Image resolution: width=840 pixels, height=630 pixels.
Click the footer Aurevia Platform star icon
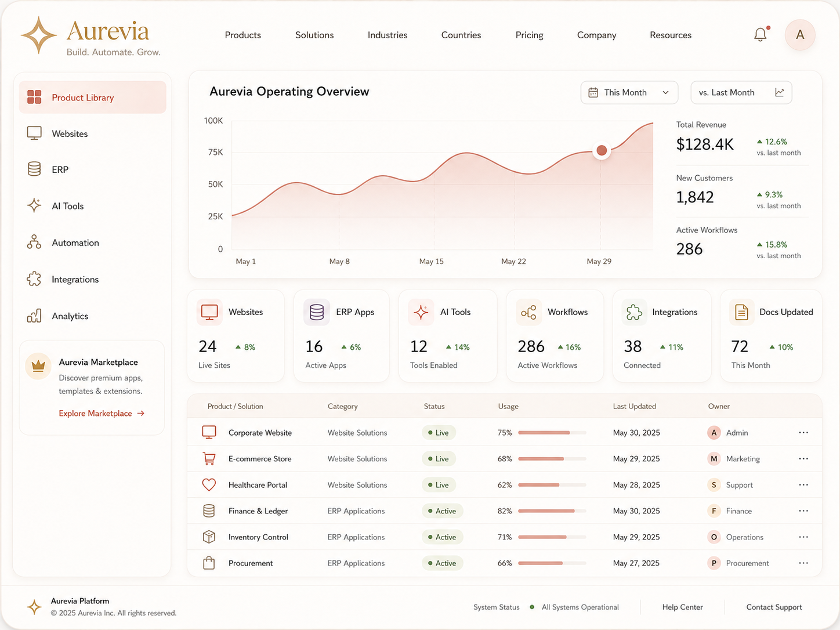click(x=34, y=607)
